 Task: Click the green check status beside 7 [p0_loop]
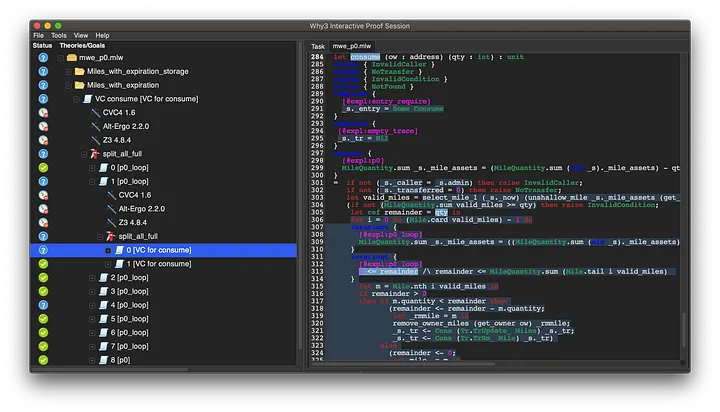(x=43, y=345)
